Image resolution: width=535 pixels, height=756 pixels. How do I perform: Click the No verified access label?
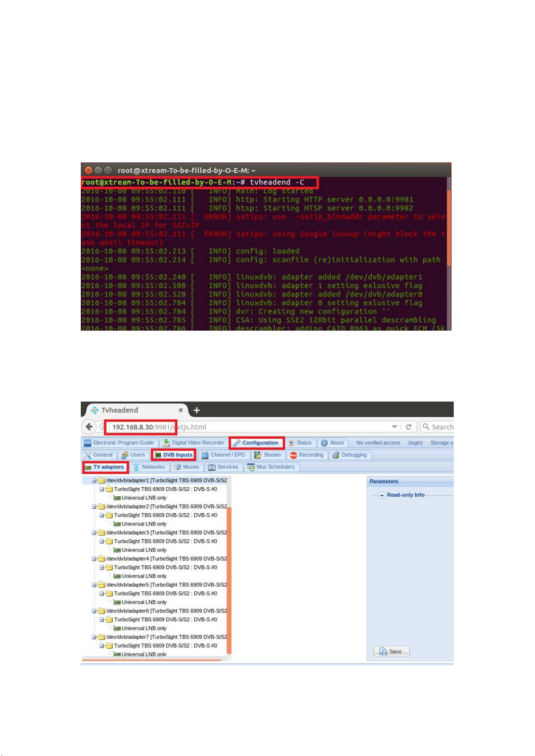point(378,443)
